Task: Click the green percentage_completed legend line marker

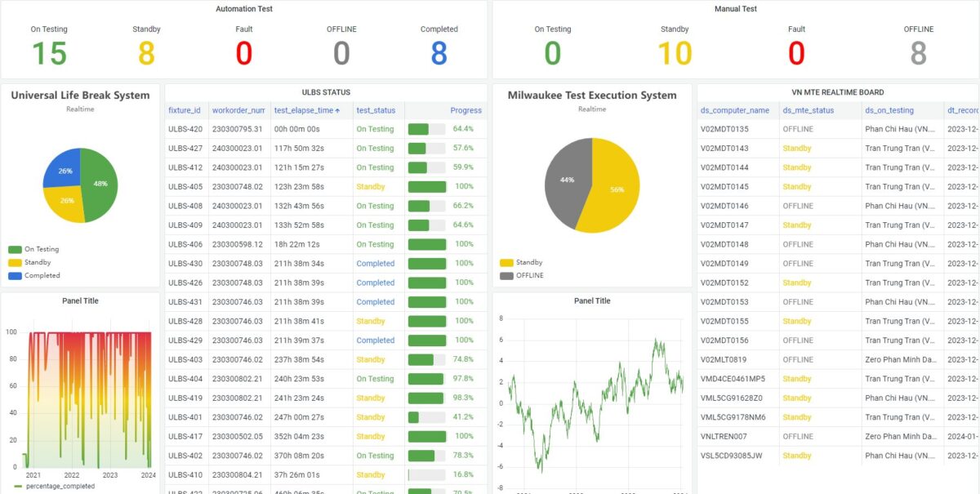Action: pos(19,486)
